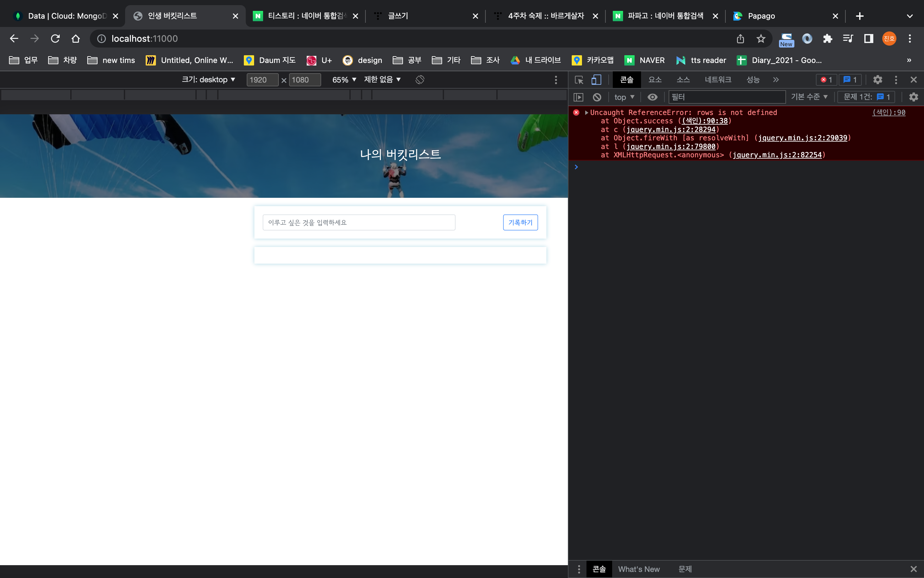Switch to the 네트워크 tab
This screenshot has height=578, width=924.
(x=718, y=80)
